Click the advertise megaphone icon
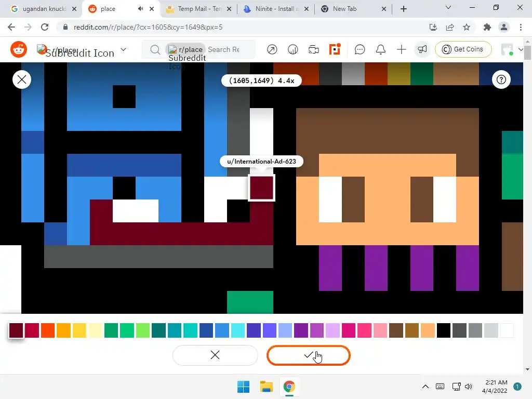This screenshot has width=532, height=399. pos(422,49)
